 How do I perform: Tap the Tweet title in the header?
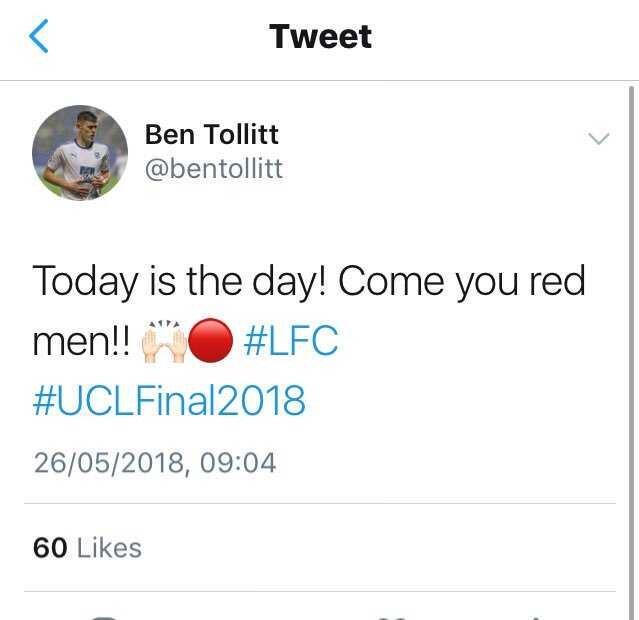point(320,37)
